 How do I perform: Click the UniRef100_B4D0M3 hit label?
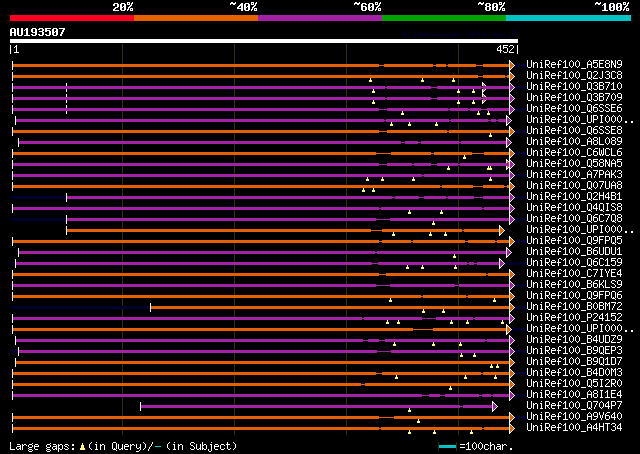coord(574,373)
